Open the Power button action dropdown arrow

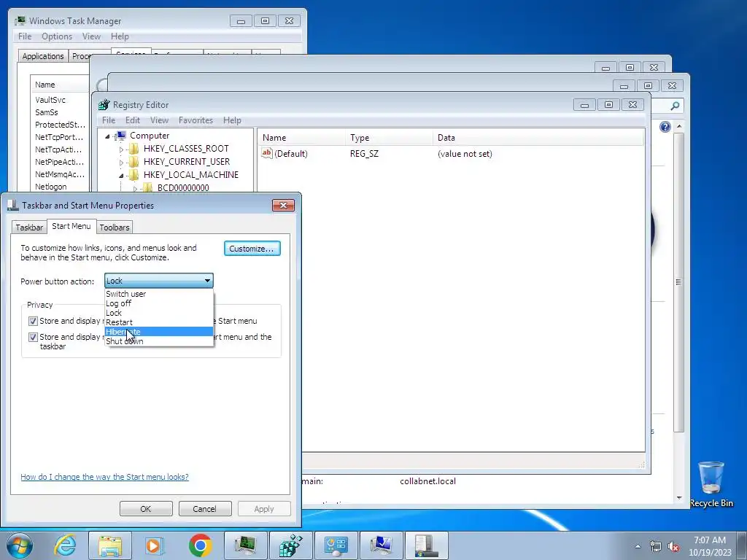(x=207, y=281)
